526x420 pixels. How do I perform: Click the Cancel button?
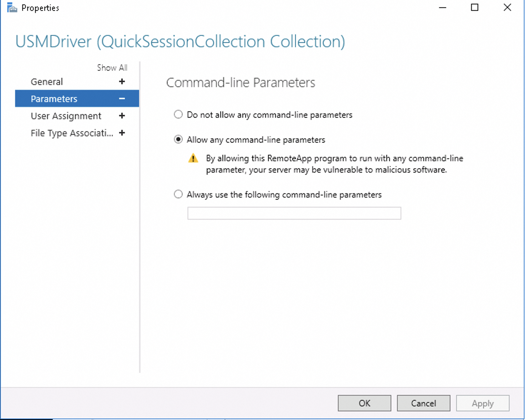coord(423,403)
